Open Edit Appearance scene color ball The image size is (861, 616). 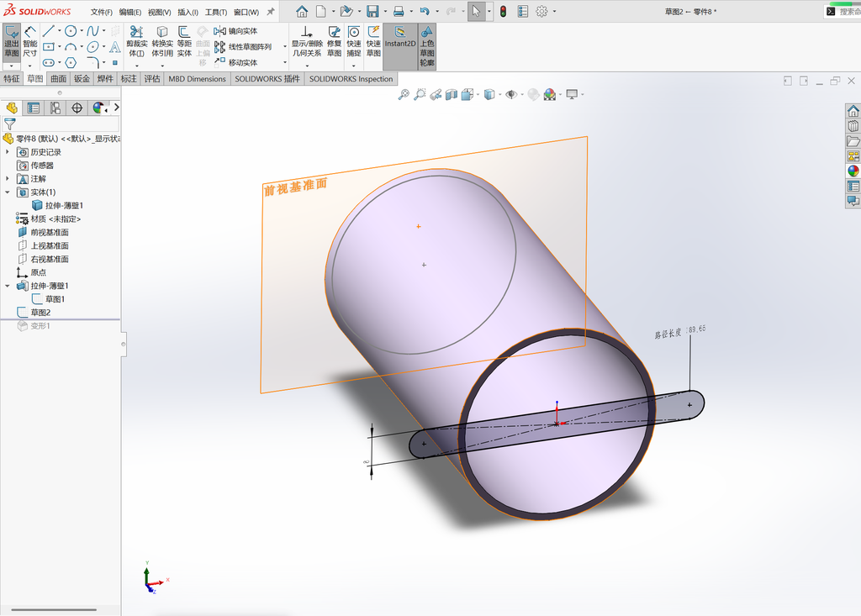(533, 94)
